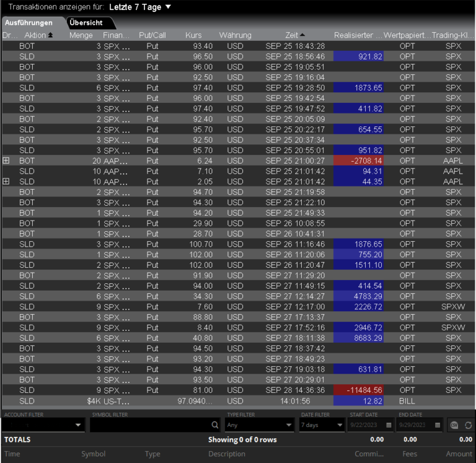Click the magnifier icon in Symbol Filter
The image size is (476, 463).
tap(215, 425)
